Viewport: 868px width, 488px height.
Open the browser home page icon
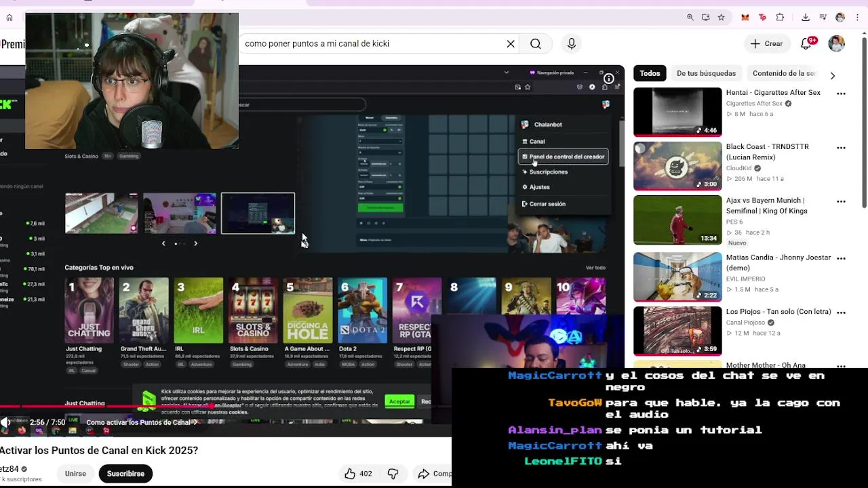click(9, 18)
